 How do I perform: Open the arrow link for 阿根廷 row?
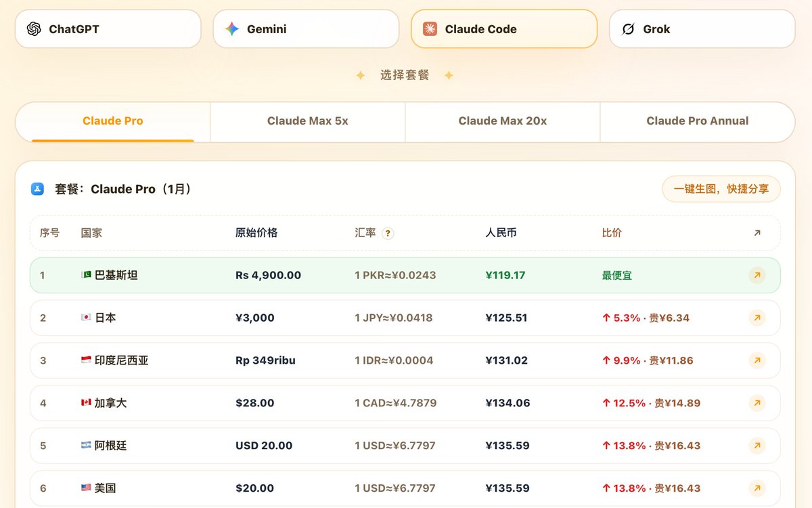(757, 446)
